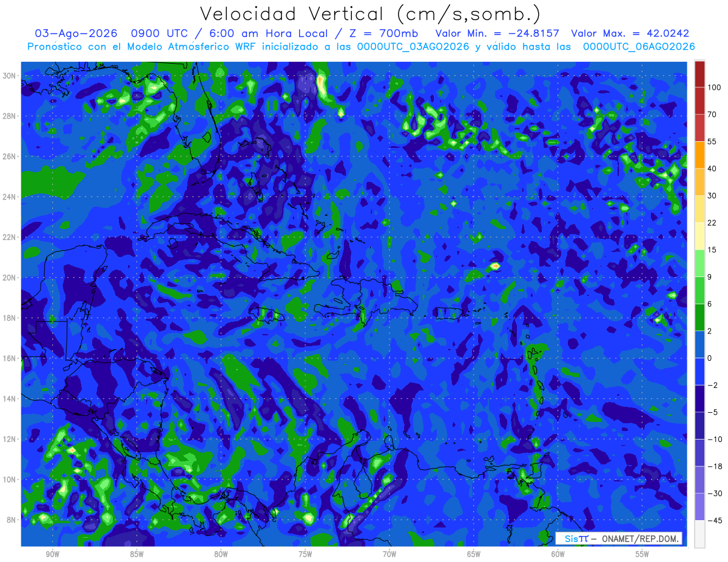Click the "12N" latitude label
The width and height of the screenshot is (728, 562).
pos(9,439)
